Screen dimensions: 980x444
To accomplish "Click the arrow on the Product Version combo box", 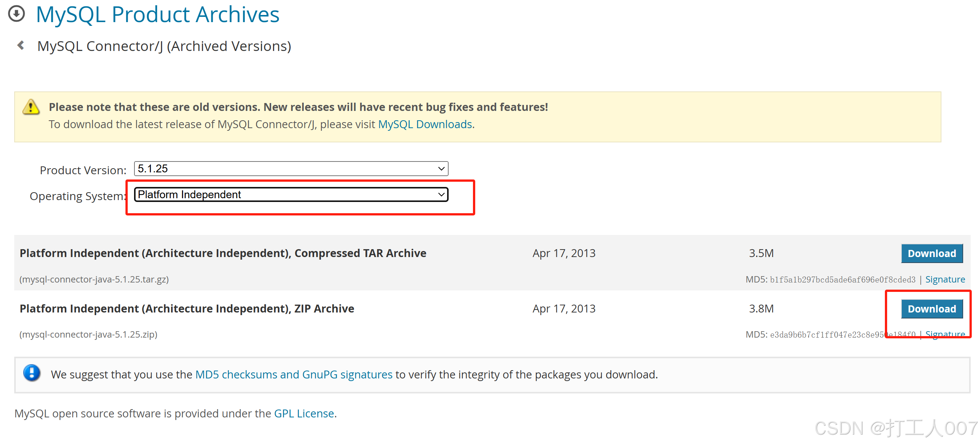I will 441,169.
